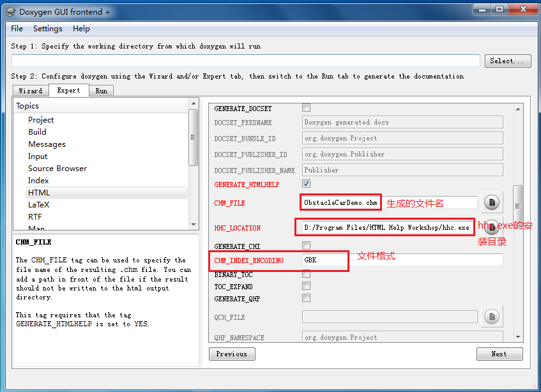Browse for CHM_FILE using file icon button
Image resolution: width=541 pixels, height=392 pixels.
[492, 202]
